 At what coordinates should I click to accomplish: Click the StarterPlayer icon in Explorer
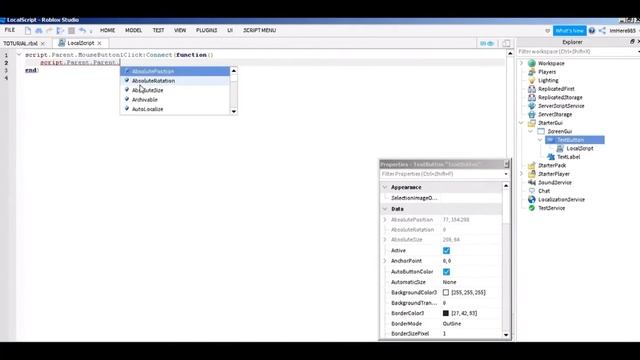pyautogui.click(x=531, y=174)
